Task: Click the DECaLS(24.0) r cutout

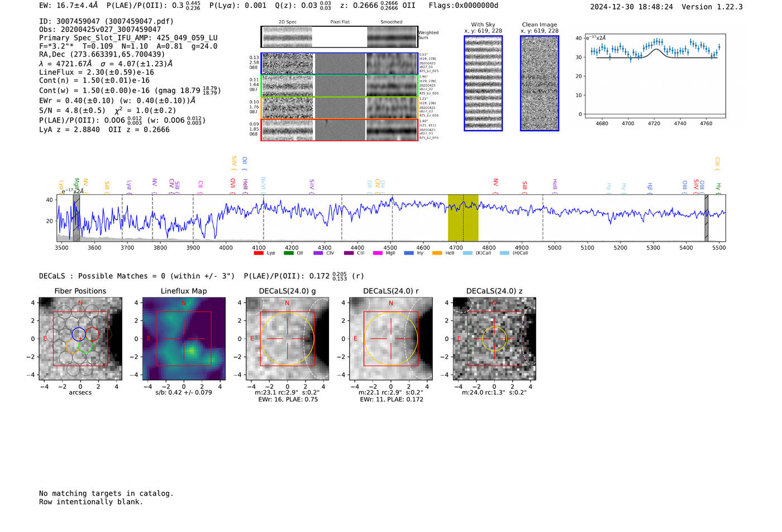Action: pos(391,339)
